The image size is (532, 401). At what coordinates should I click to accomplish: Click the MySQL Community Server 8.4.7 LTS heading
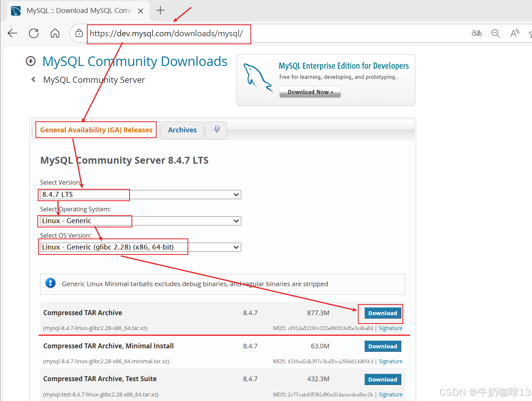pyautogui.click(x=124, y=160)
